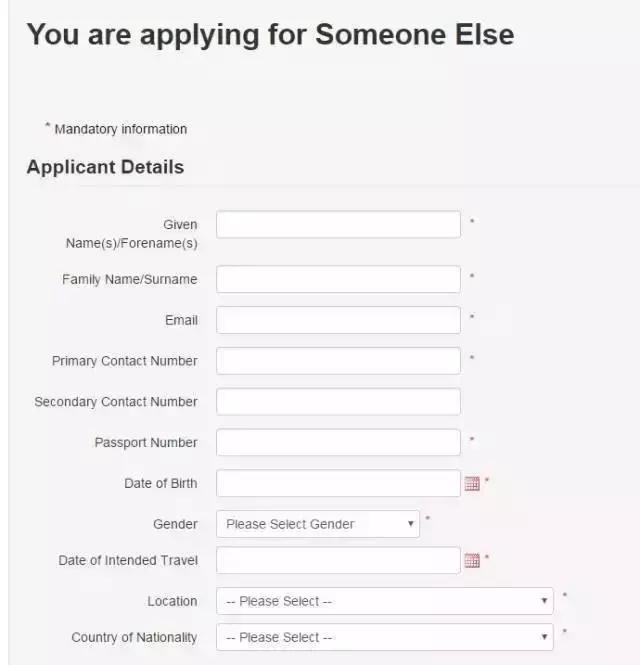640x665 pixels.
Task: Click the "Passport Number" field label
Action: tap(146, 443)
